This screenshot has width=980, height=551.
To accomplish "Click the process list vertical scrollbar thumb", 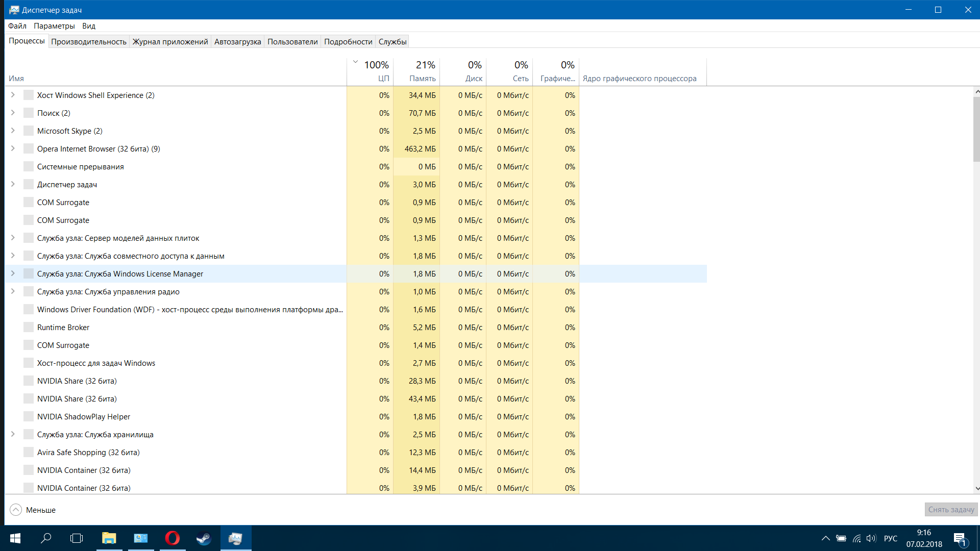I will point(976,129).
